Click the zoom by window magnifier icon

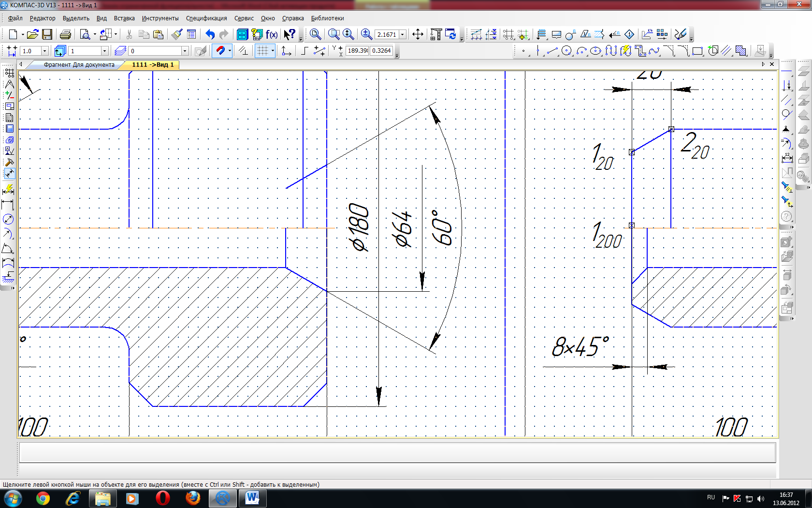click(x=334, y=34)
